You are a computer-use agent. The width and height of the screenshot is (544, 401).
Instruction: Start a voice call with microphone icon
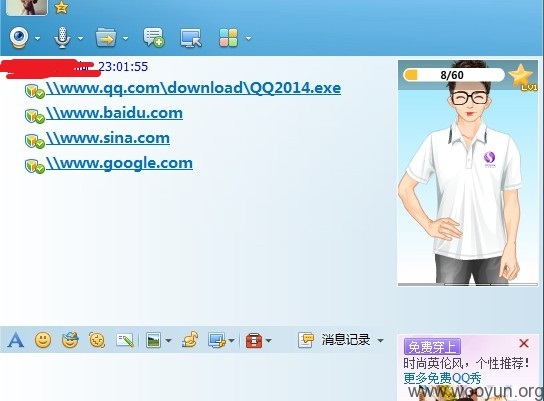click(x=62, y=38)
